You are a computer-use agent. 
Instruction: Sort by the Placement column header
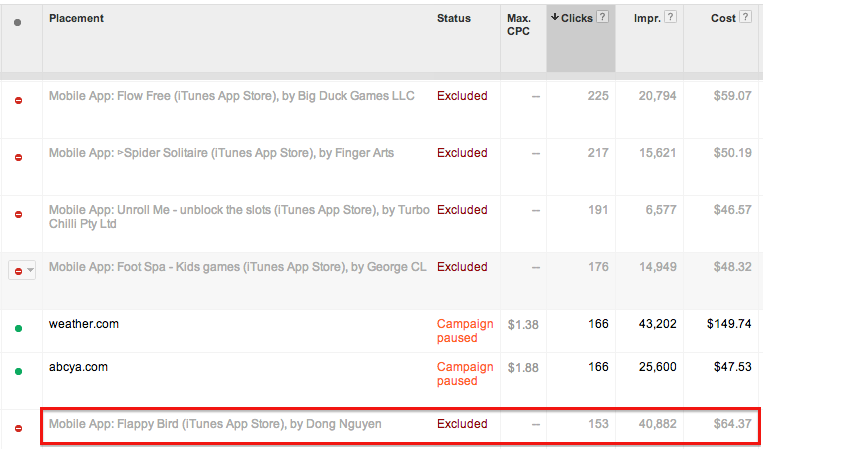tap(76, 18)
